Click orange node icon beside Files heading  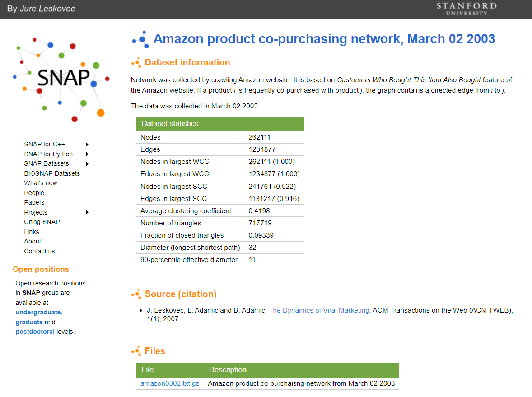(x=136, y=351)
